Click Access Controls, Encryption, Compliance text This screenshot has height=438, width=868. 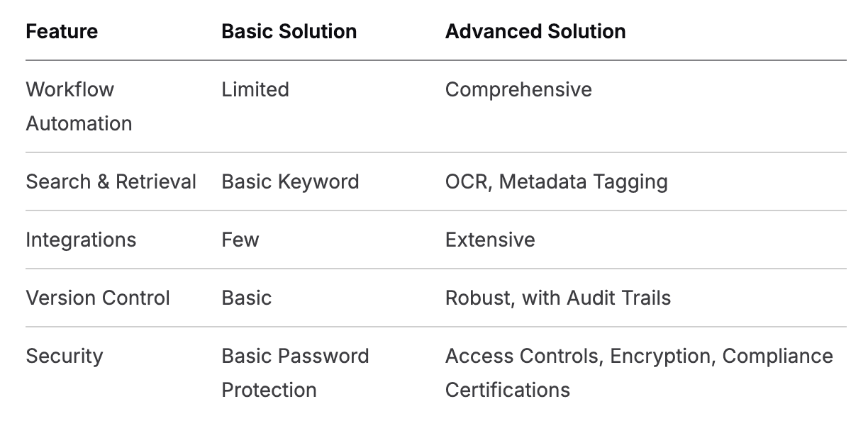(x=638, y=356)
